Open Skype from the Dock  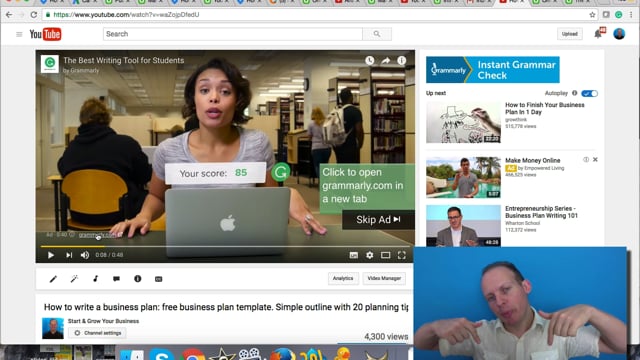(x=162, y=354)
